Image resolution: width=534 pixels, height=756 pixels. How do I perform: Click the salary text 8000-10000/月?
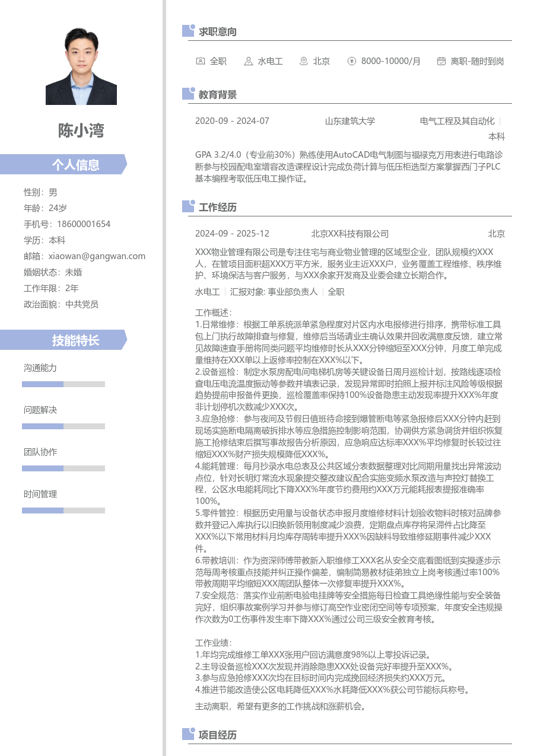[x=390, y=61]
